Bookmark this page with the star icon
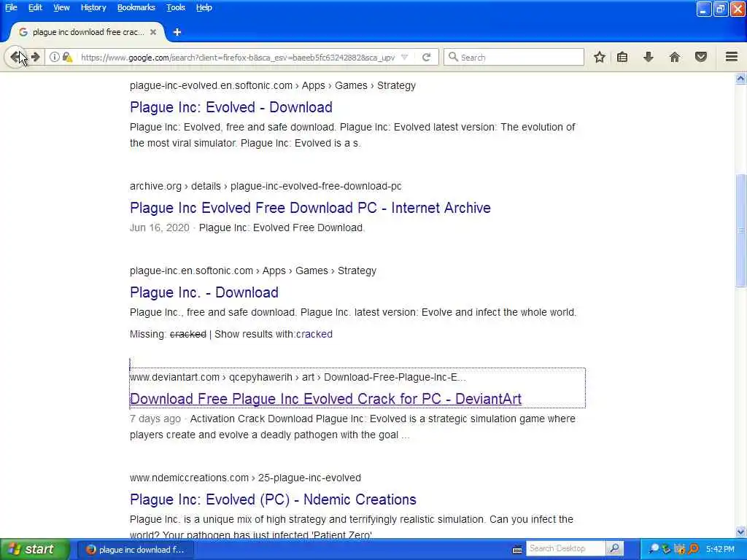Viewport: 747px width, 560px height. 600,57
